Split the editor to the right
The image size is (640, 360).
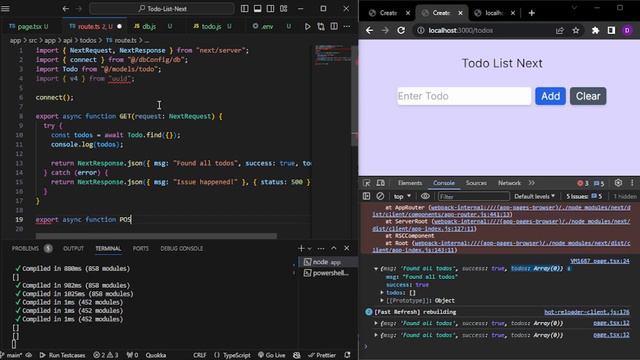(x=334, y=27)
